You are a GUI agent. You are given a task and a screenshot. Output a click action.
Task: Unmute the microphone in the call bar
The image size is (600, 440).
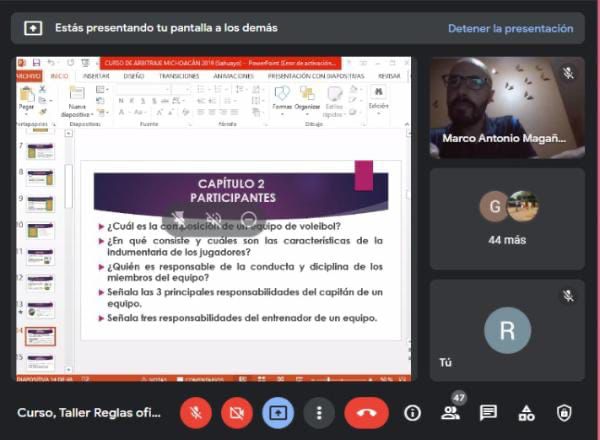coord(195,412)
